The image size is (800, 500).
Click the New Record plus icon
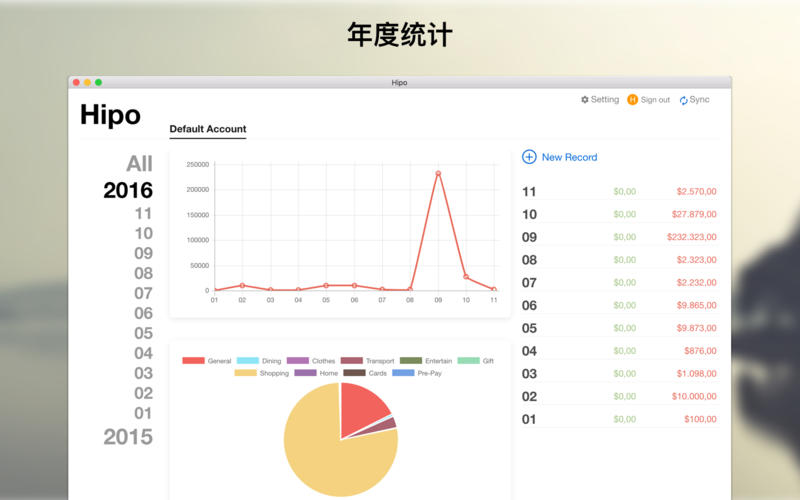pyautogui.click(x=529, y=157)
